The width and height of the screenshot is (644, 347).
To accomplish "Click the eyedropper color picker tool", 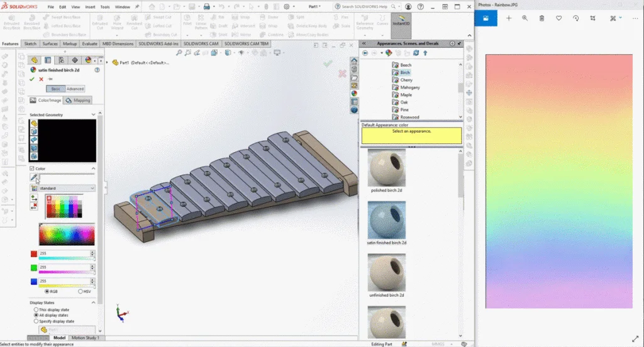I will pos(33,178).
